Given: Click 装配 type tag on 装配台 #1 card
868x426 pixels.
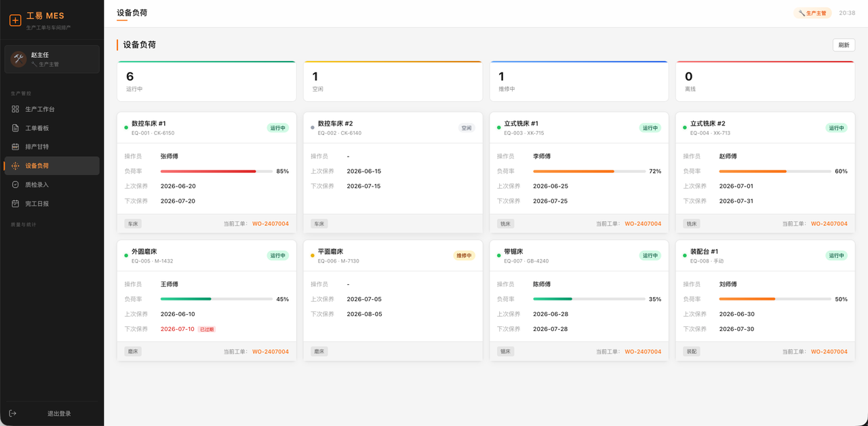Looking at the screenshot, I should pos(692,351).
